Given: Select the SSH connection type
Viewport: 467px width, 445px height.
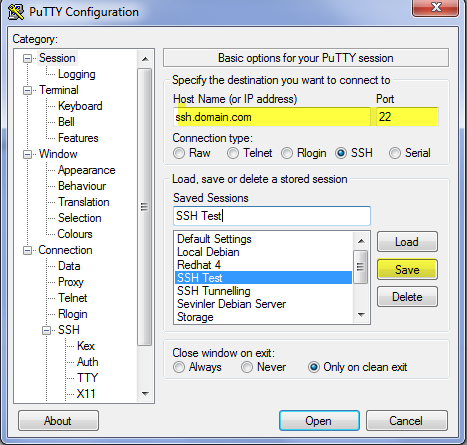Looking at the screenshot, I should [x=341, y=153].
